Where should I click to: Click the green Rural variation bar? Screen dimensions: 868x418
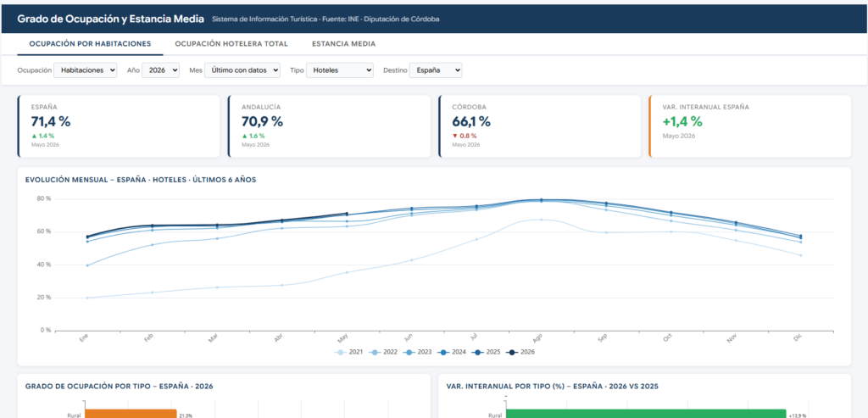click(x=645, y=414)
